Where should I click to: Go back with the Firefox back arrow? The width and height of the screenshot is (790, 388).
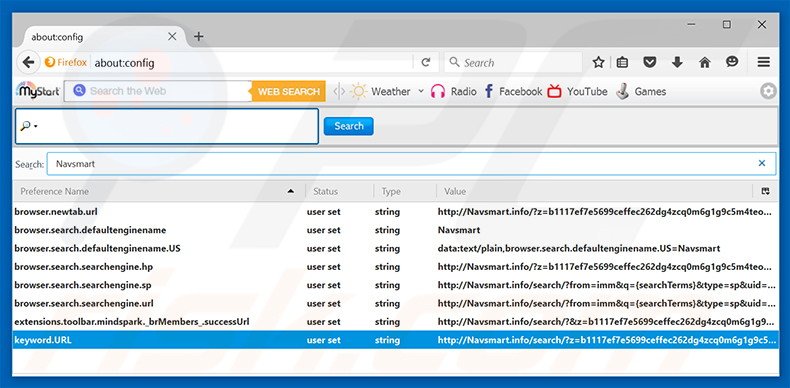28,62
